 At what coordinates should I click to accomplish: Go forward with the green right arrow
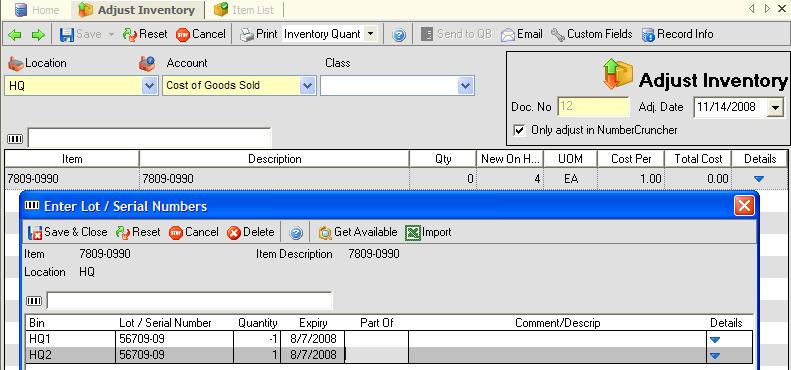click(x=38, y=35)
